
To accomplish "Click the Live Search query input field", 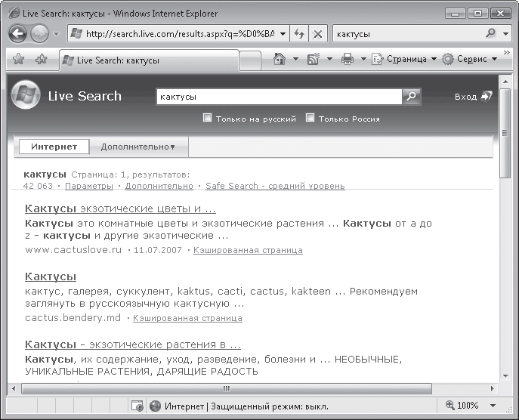I will (x=278, y=97).
